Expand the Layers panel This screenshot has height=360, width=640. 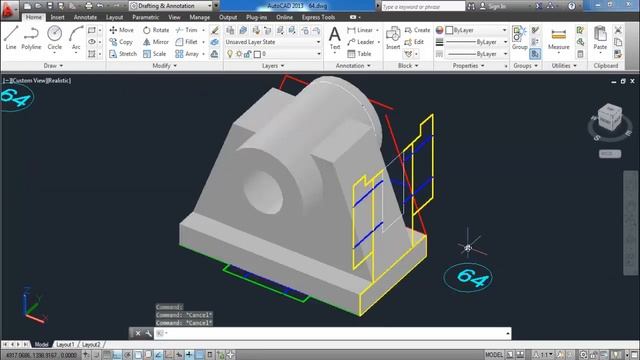coord(273,65)
